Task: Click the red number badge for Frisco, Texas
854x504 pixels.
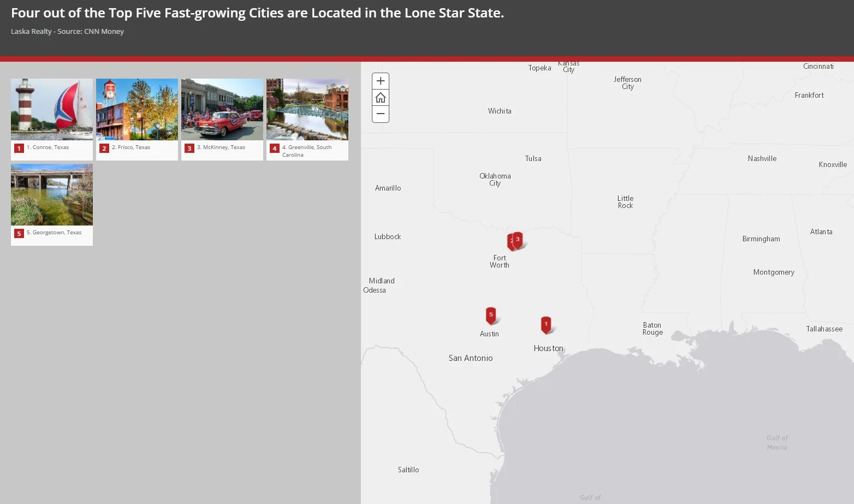Action: click(x=104, y=148)
